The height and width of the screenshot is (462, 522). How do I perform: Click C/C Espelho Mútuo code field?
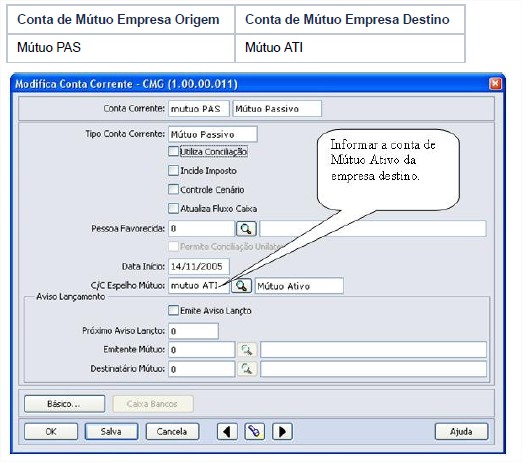click(199, 286)
